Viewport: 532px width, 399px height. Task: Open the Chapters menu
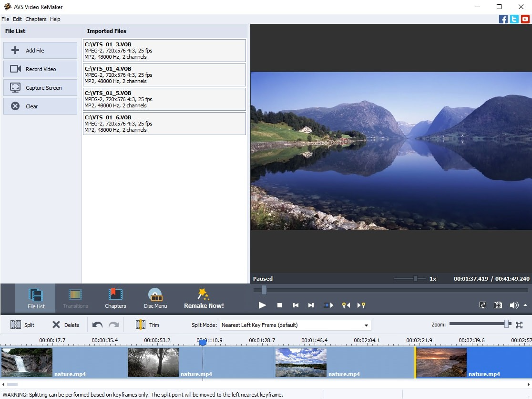(36, 19)
